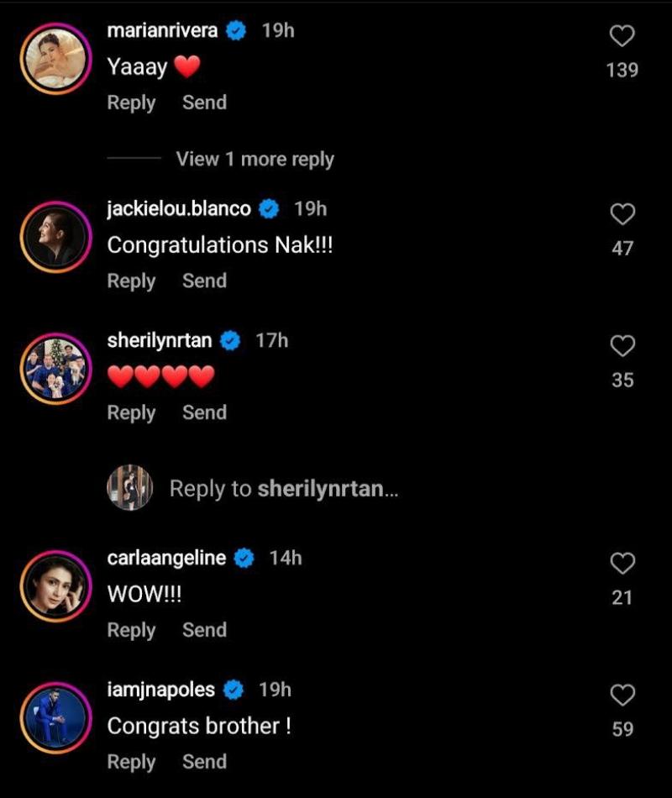Type in "Reply to sherilynrtan" field
672x798 pixels.
(284, 489)
